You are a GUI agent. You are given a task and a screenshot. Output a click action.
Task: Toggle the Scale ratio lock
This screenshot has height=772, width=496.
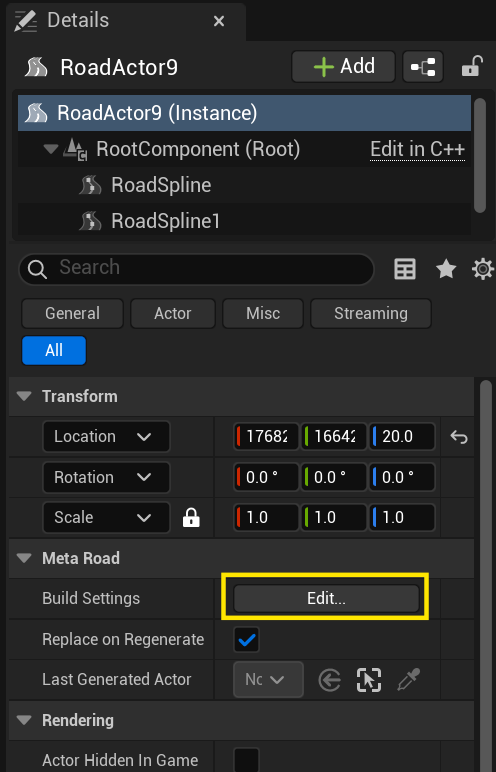[191, 517]
